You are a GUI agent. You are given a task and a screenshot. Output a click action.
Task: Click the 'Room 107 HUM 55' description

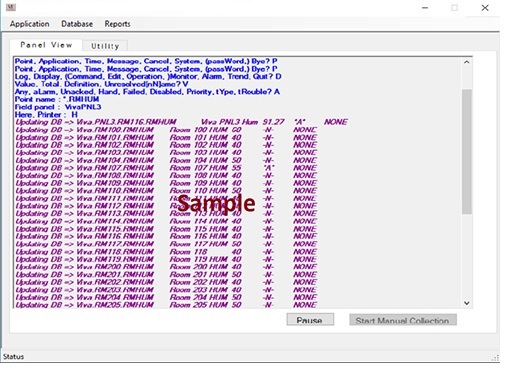206,168
